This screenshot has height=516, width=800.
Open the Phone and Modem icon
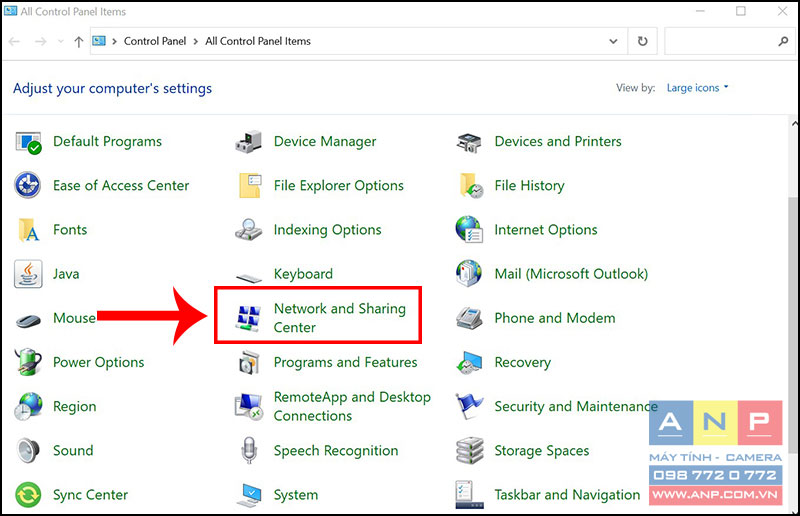tap(469, 318)
